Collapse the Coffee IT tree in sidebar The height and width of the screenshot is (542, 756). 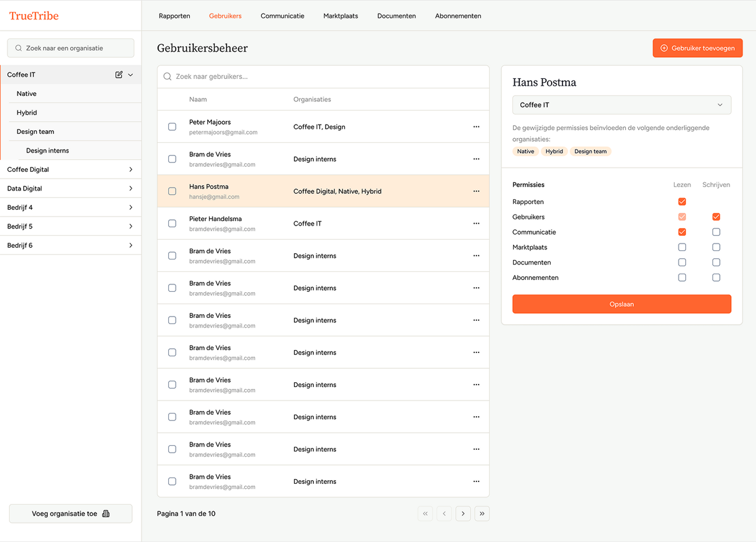coord(130,75)
